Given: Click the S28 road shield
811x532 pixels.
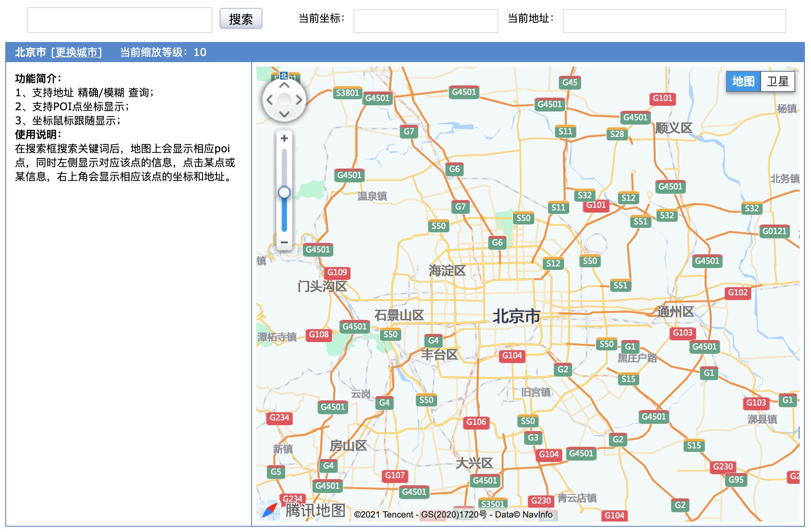Looking at the screenshot, I should [x=617, y=134].
